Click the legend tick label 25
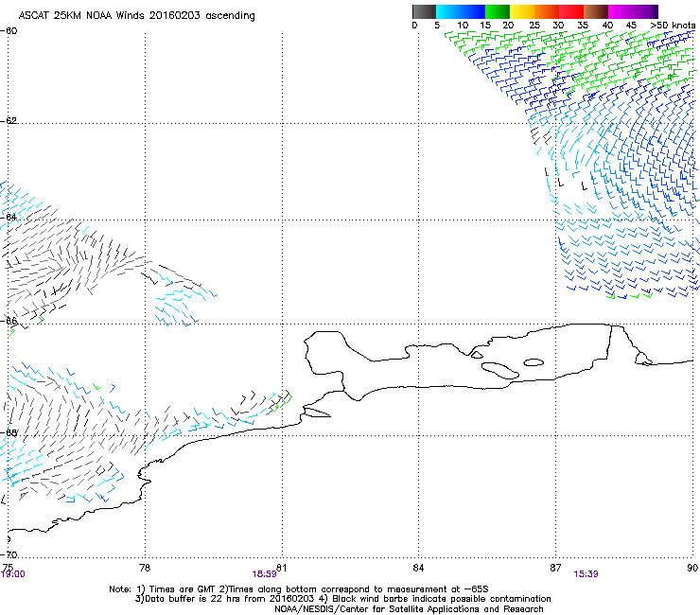The width and height of the screenshot is (700, 615). (534, 26)
